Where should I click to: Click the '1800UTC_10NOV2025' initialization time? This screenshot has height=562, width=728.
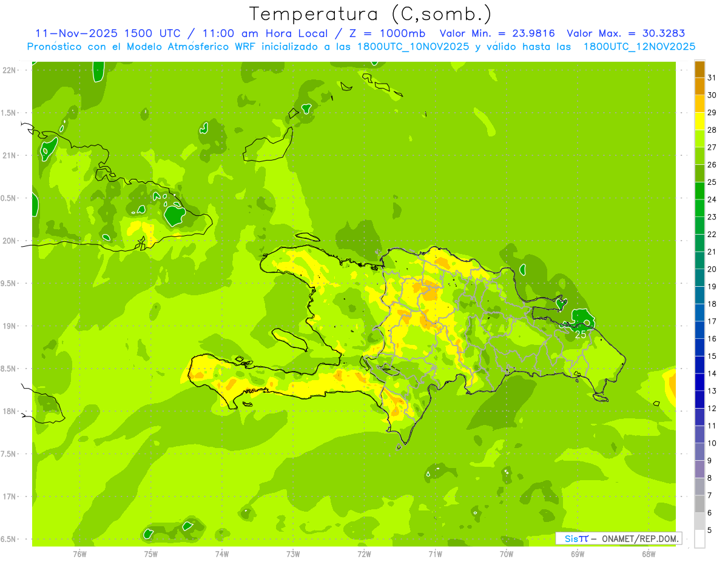pyautogui.click(x=413, y=47)
